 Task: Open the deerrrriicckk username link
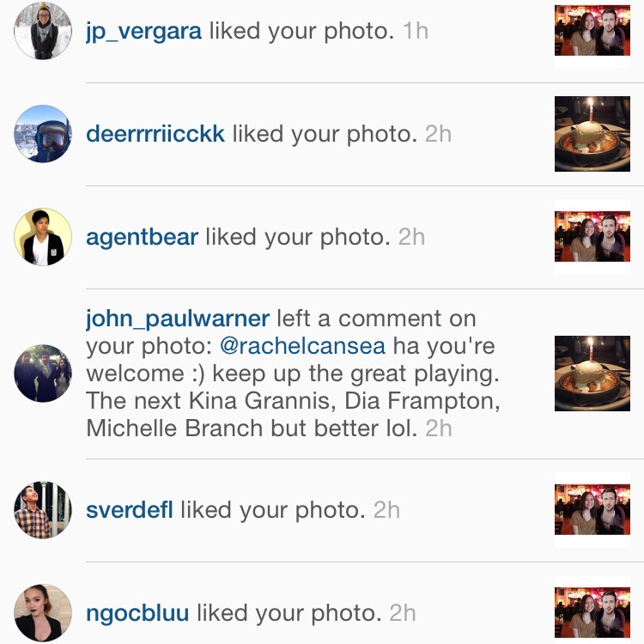point(155,134)
